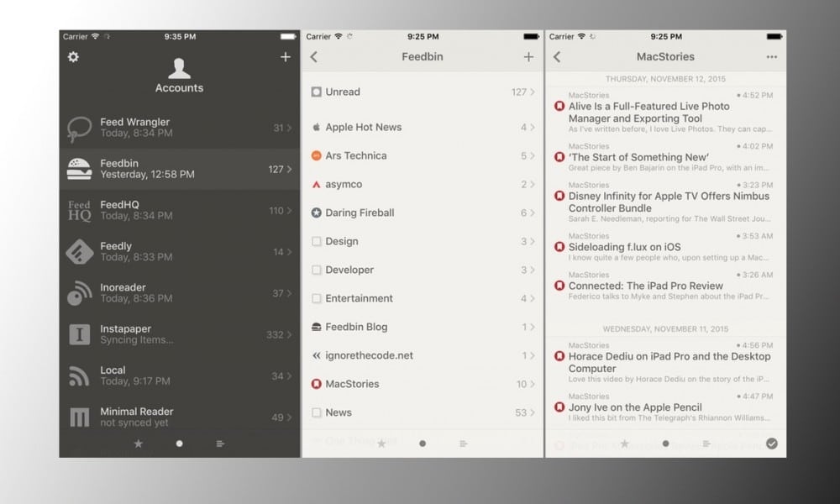Tap the Accounts person icon

tap(179, 68)
